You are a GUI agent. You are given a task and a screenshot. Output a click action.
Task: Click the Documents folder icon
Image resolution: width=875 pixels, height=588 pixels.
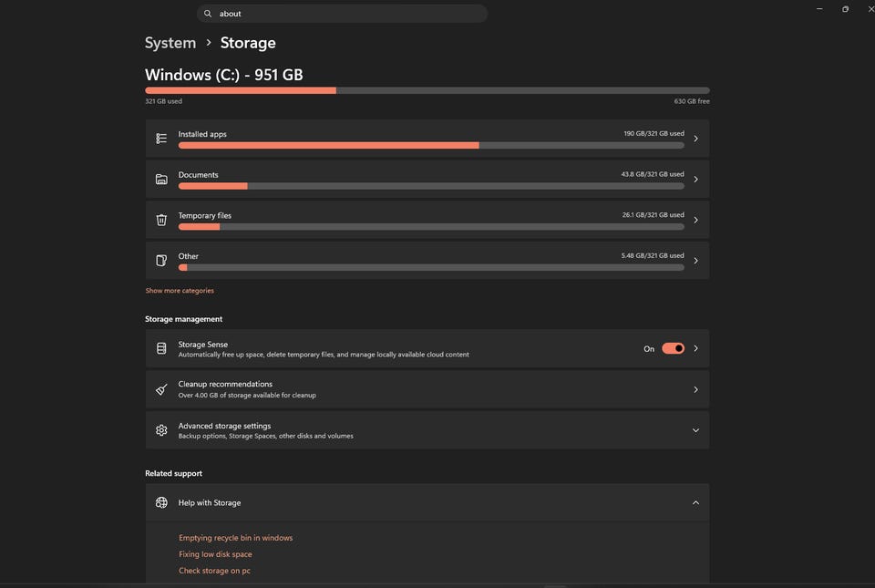[161, 179]
